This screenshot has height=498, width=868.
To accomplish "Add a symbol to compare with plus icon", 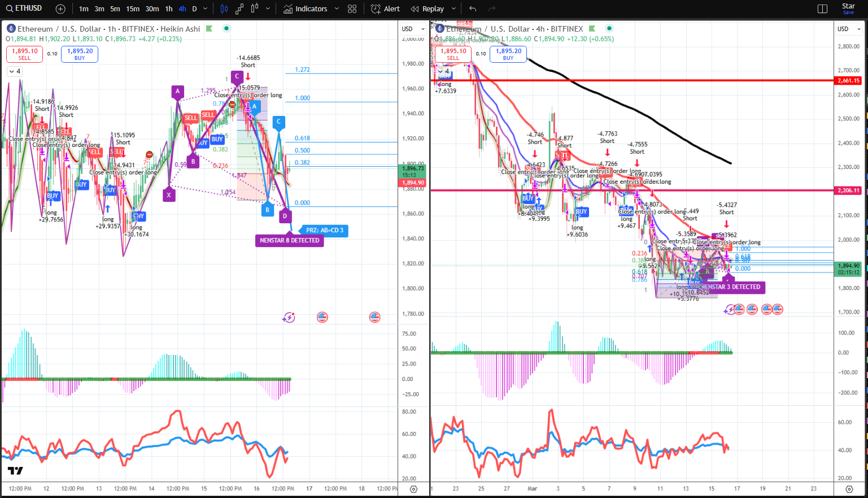I will (x=61, y=9).
